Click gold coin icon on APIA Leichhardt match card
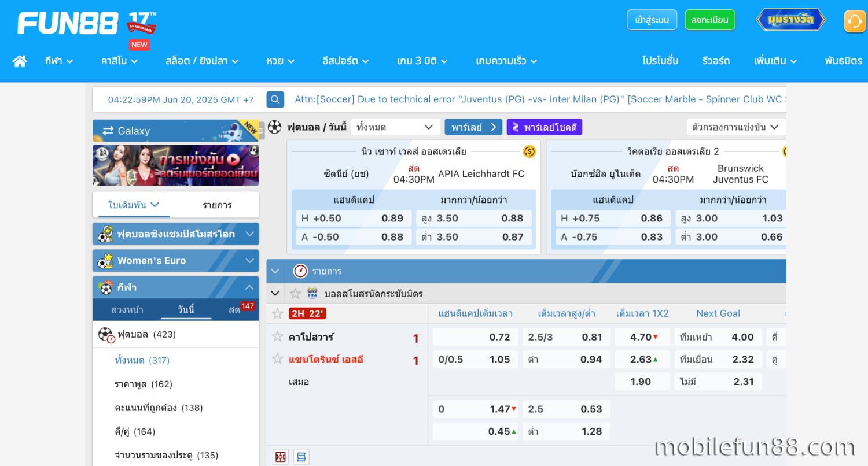 529,151
